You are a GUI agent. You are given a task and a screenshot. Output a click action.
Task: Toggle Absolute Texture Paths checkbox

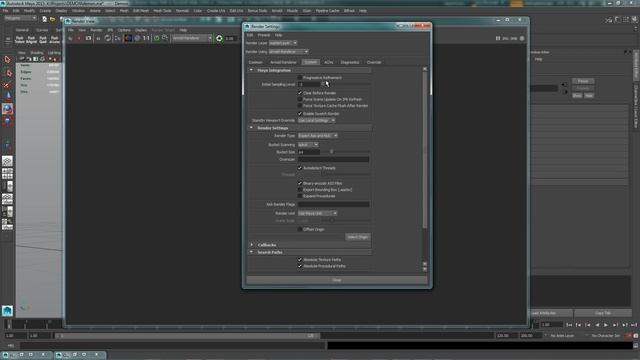click(300, 260)
